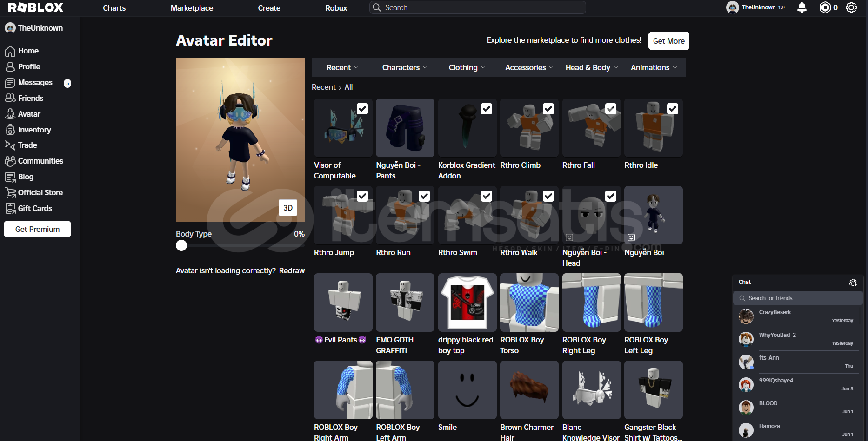Click the Get More button

669,41
